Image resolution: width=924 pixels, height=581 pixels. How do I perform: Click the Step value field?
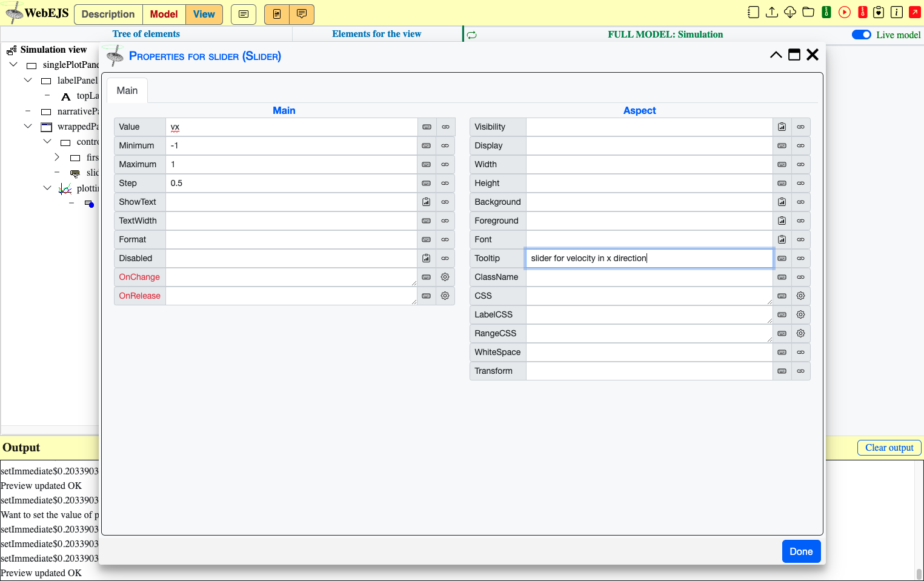click(x=291, y=183)
